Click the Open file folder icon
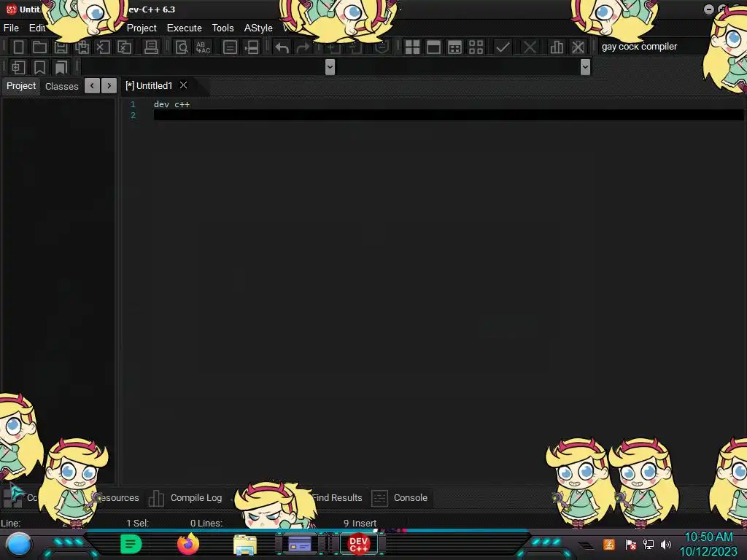The image size is (747, 560). [39, 47]
